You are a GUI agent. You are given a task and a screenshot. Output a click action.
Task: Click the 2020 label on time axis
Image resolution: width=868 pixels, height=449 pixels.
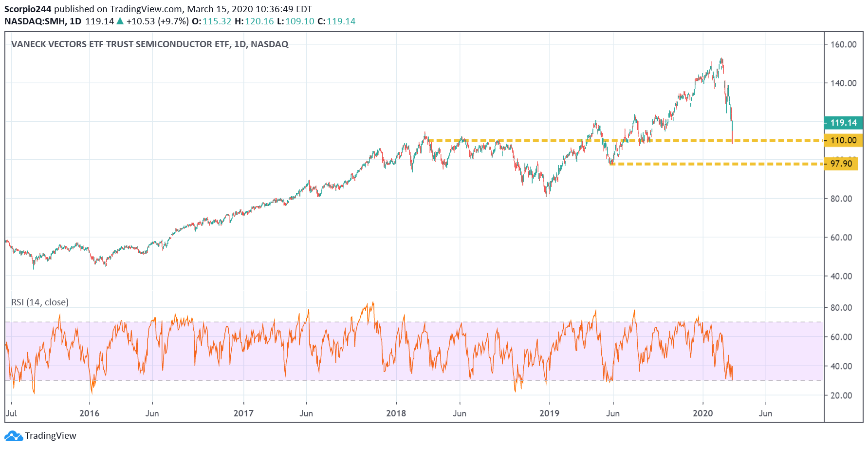[x=703, y=413]
